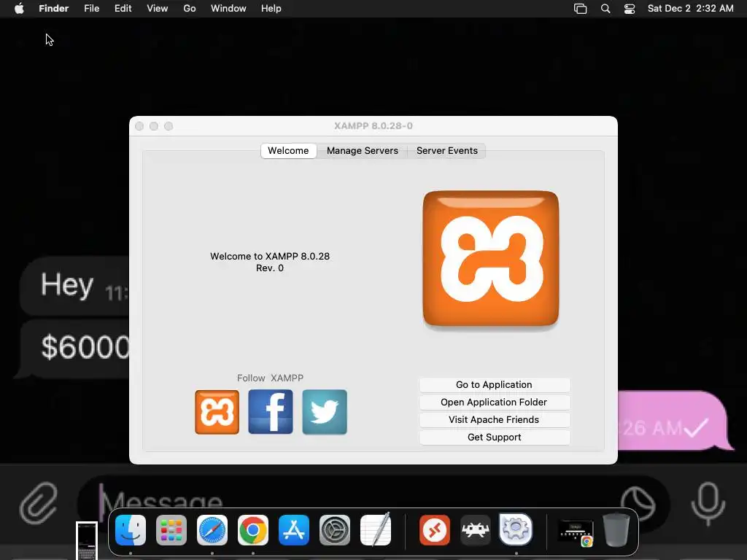Image resolution: width=747 pixels, height=560 pixels.
Task: Click the pink sent message bubble
Action: pyautogui.click(x=675, y=421)
